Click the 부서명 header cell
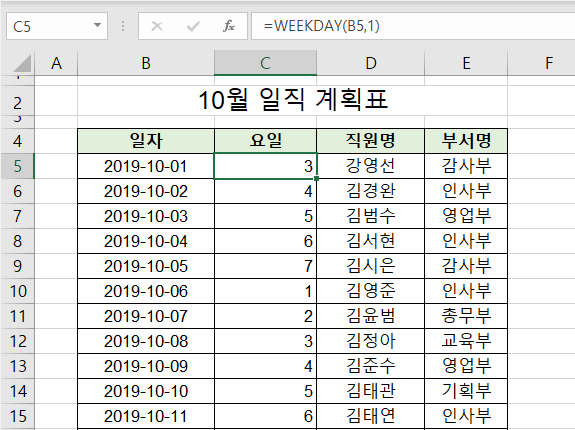This screenshot has width=575, height=430. point(466,141)
